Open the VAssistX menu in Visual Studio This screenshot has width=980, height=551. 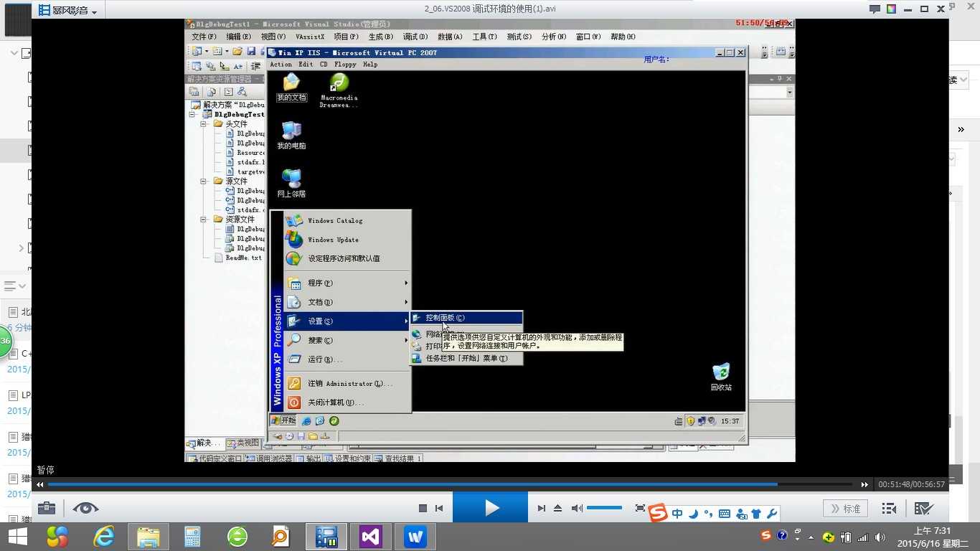coord(310,37)
